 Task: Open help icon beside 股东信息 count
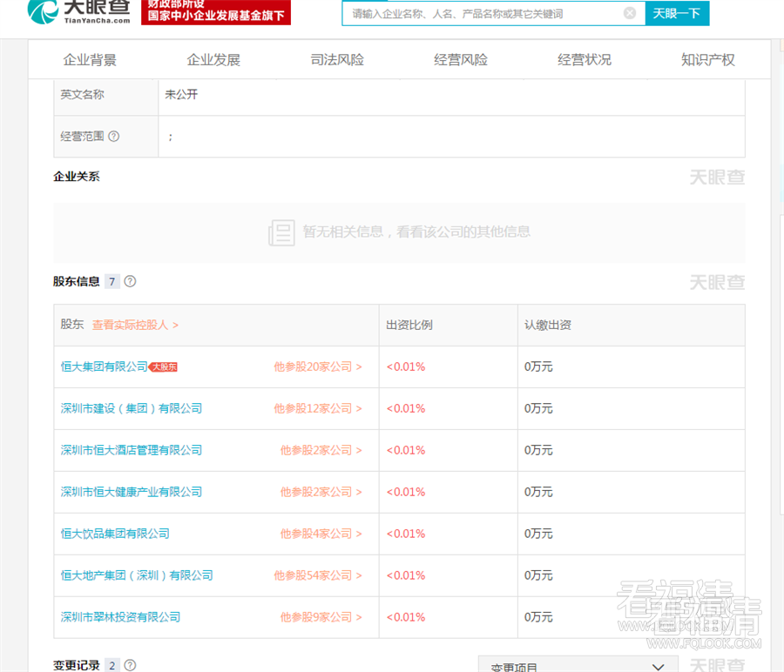coord(130,281)
